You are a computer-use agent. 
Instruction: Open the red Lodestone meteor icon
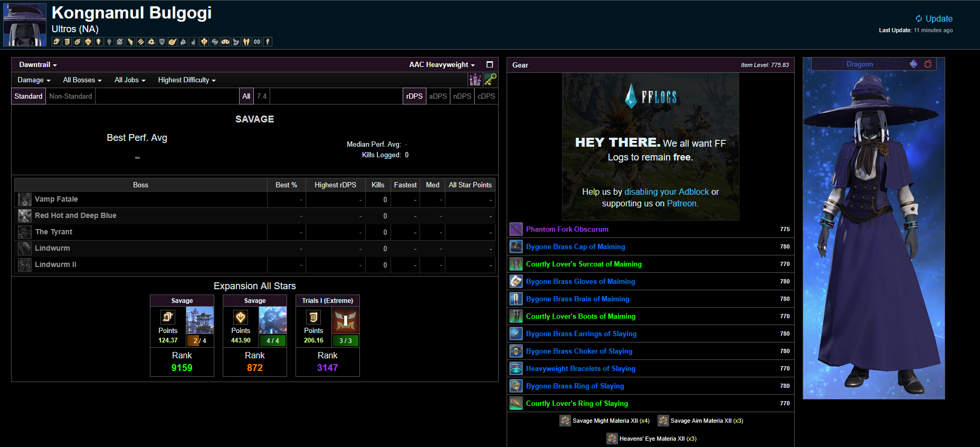click(x=928, y=64)
